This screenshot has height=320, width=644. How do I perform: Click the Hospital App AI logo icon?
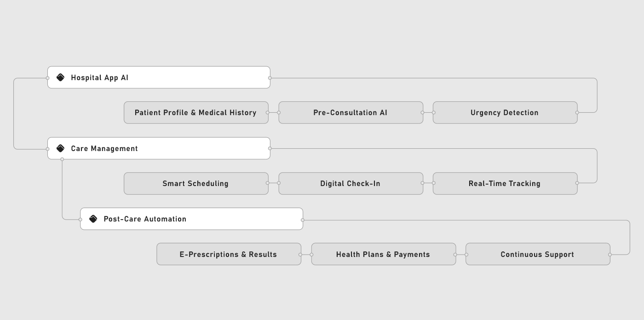click(60, 77)
